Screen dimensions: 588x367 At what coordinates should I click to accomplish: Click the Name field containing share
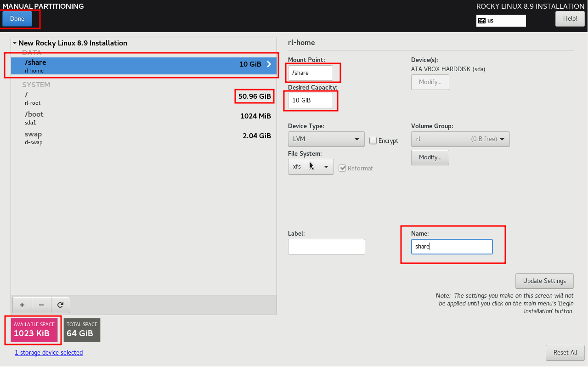pos(452,247)
